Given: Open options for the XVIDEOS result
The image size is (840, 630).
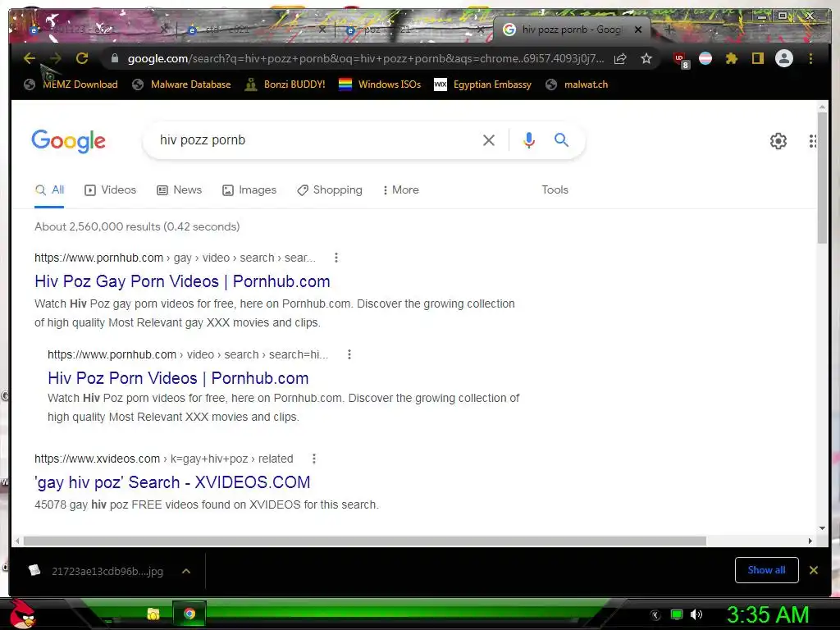Looking at the screenshot, I should pyautogui.click(x=314, y=459).
